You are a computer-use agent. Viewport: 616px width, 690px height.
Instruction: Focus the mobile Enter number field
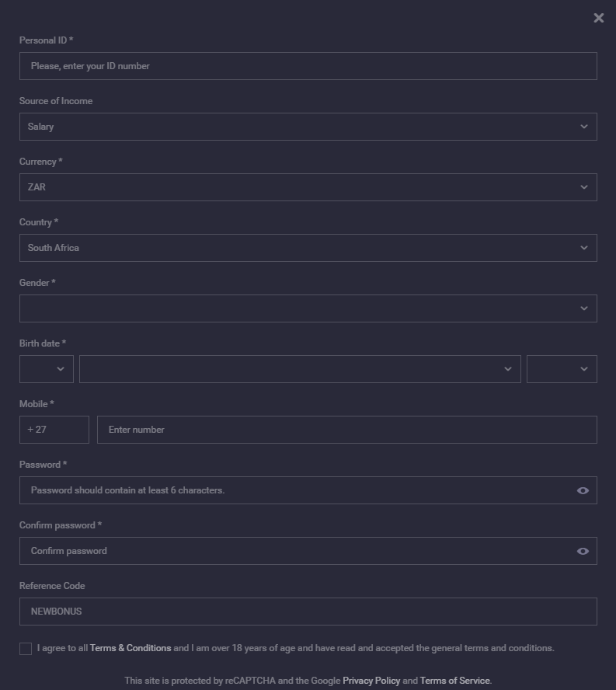(x=346, y=430)
